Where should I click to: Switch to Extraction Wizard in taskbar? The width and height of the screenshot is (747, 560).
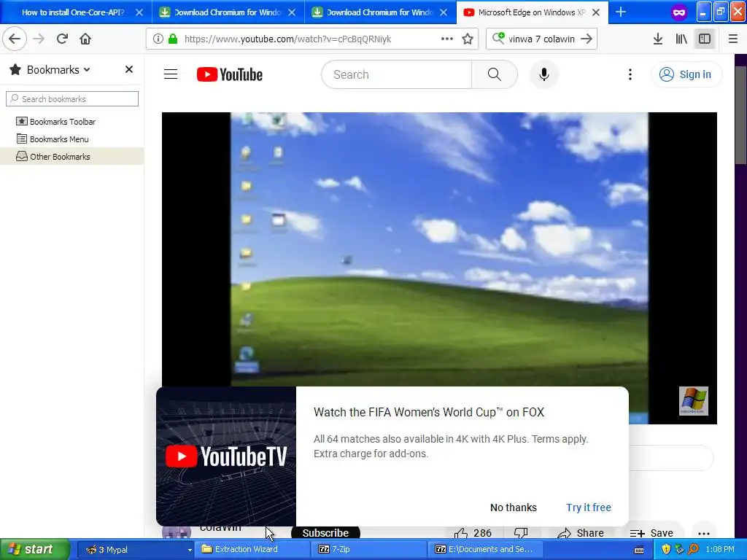(251, 549)
